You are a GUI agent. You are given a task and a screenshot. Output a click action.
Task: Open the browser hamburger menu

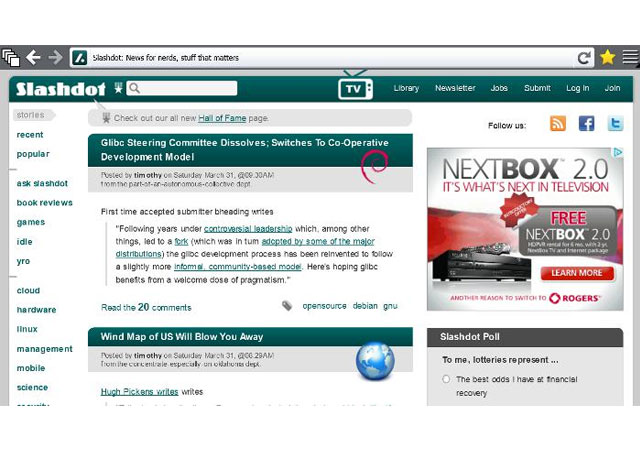pos(630,57)
